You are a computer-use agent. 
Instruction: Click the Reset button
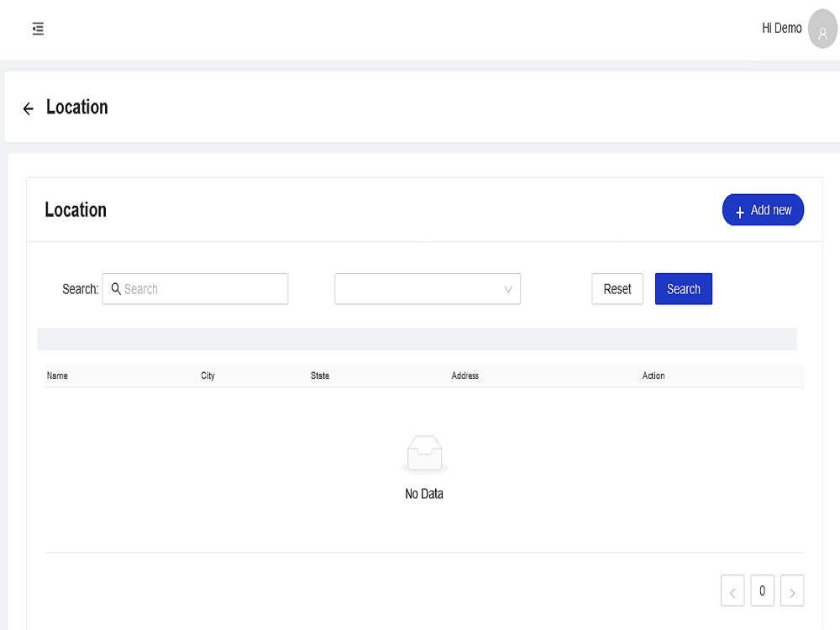tap(617, 289)
